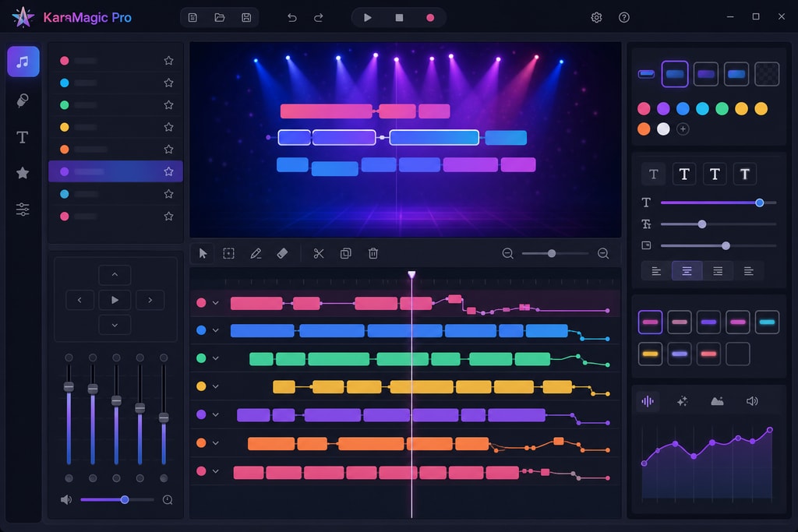The height and width of the screenshot is (532, 798).
Task: Toggle star on the highlighted purple row
Action: 168,171
